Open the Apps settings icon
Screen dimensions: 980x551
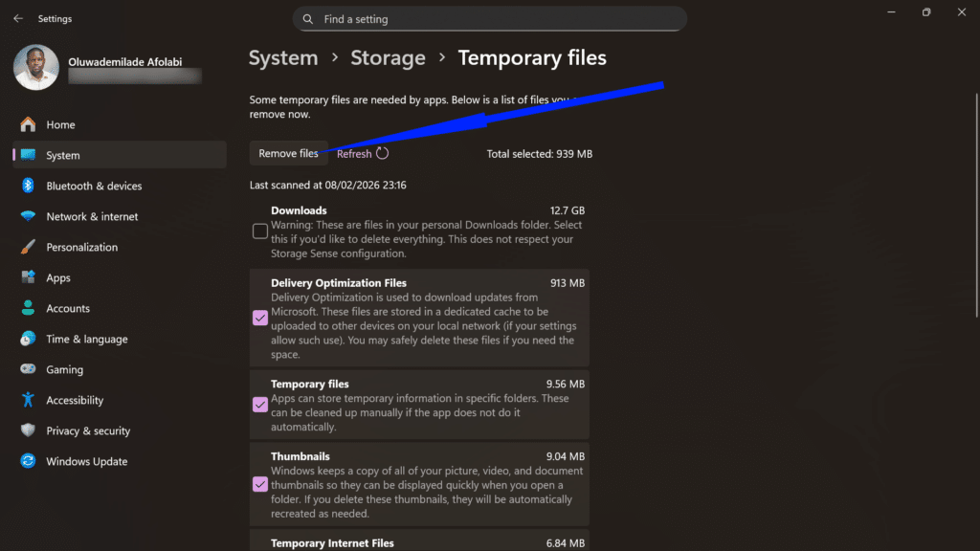(x=28, y=277)
